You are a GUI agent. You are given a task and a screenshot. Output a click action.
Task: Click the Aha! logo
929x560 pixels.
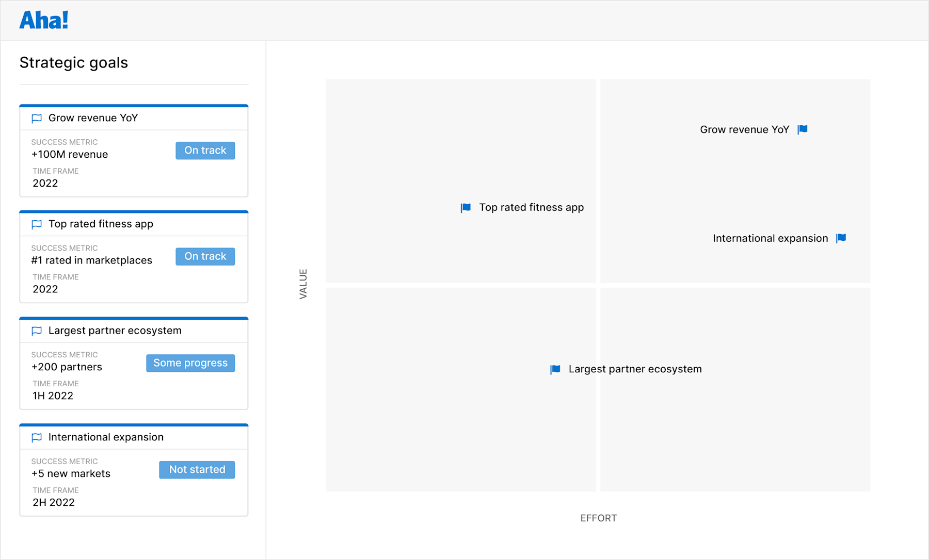pos(43,20)
